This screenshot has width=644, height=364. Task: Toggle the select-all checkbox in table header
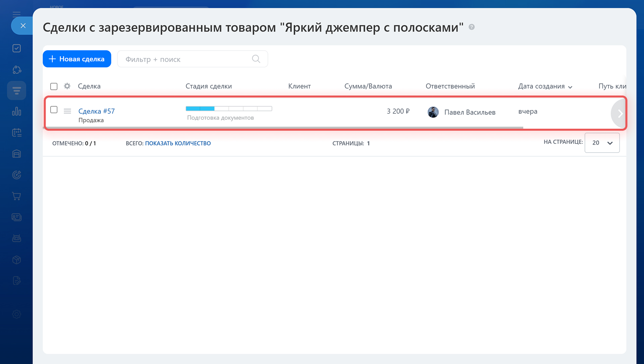click(54, 86)
